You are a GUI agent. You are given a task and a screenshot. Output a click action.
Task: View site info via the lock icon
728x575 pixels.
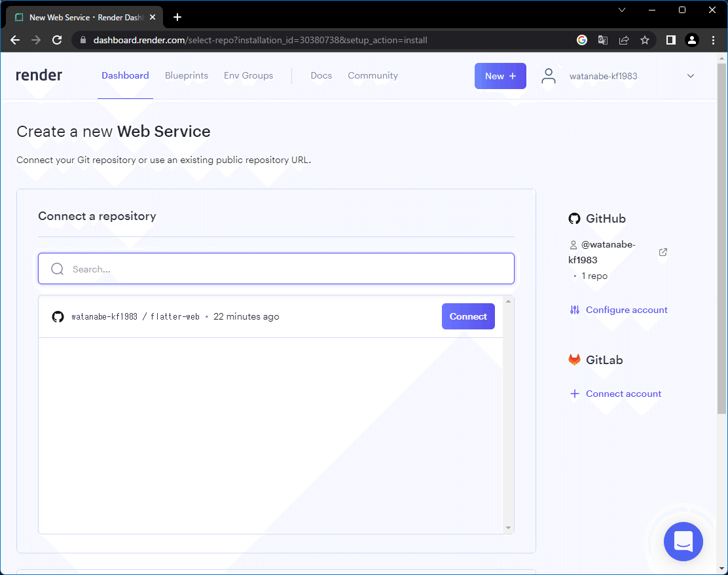[x=83, y=40]
